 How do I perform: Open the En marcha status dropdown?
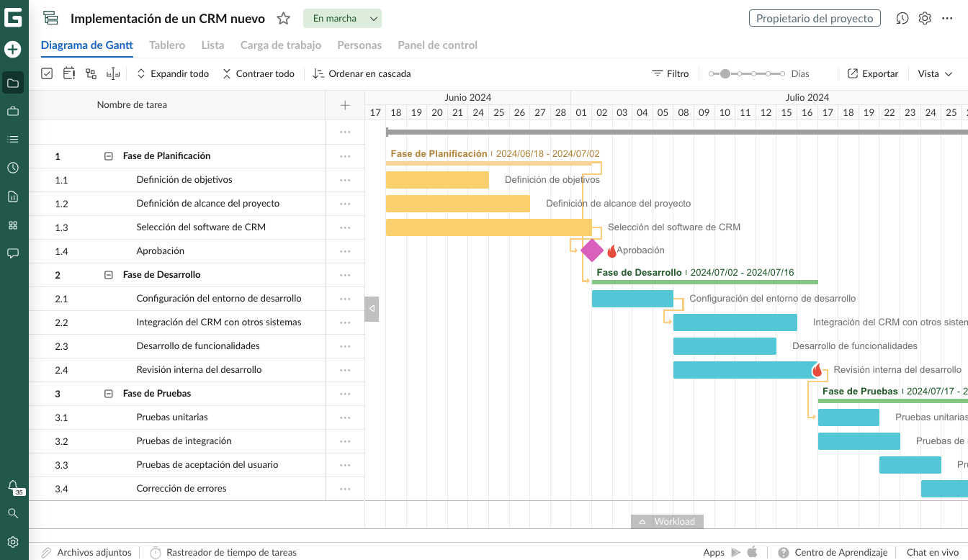point(342,19)
